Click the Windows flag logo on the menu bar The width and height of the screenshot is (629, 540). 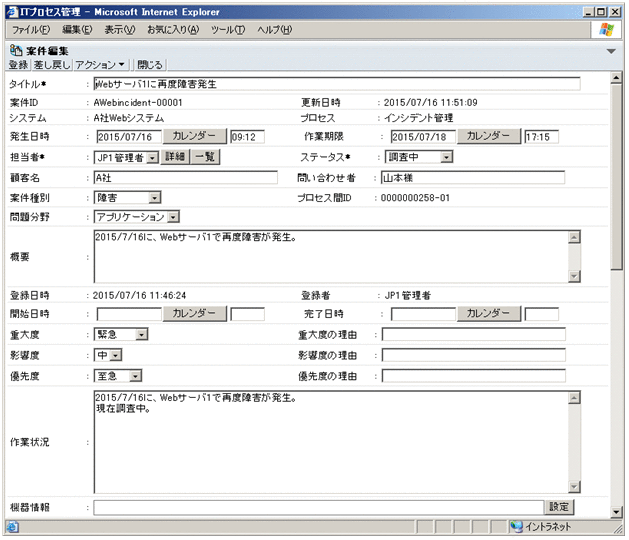[606, 29]
